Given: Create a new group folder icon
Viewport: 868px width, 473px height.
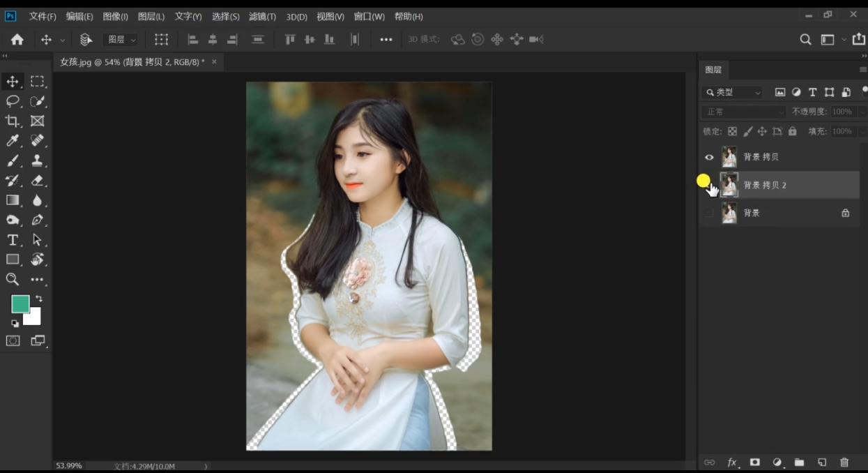Looking at the screenshot, I should (x=799, y=462).
